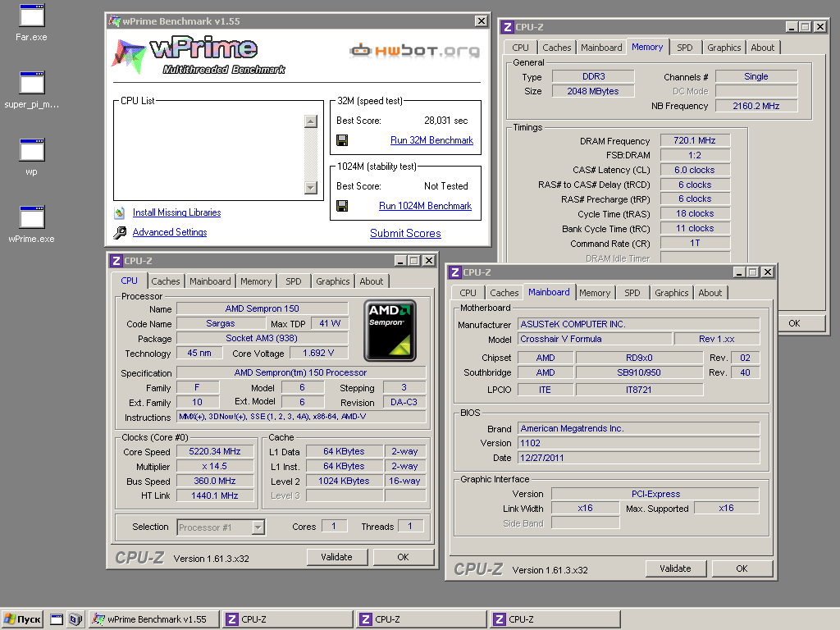The height and width of the screenshot is (630, 840).
Task: Click the Advanced Settings wrench icon
Action: click(120, 232)
